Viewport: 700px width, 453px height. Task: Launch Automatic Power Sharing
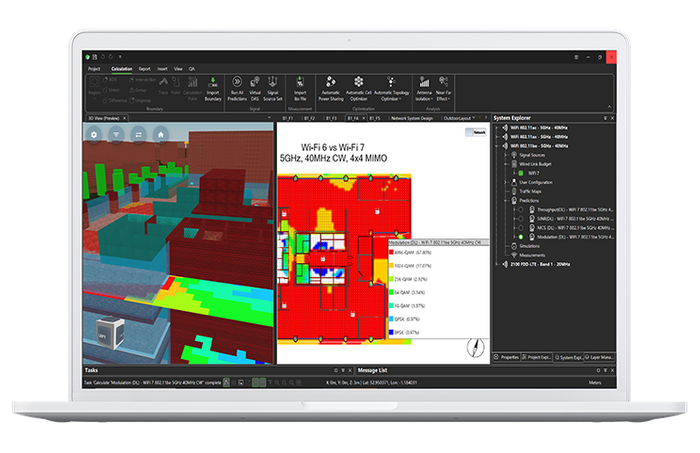pyautogui.click(x=331, y=88)
